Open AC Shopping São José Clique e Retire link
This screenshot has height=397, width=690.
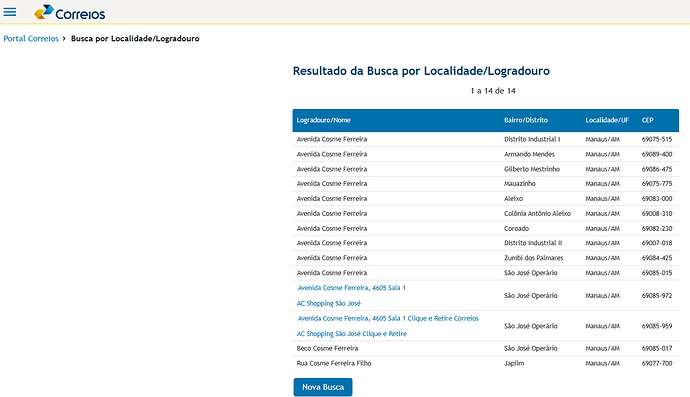pyautogui.click(x=352, y=334)
